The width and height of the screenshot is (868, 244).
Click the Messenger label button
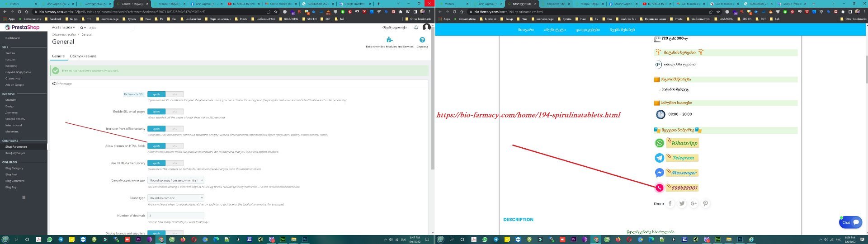tap(683, 173)
